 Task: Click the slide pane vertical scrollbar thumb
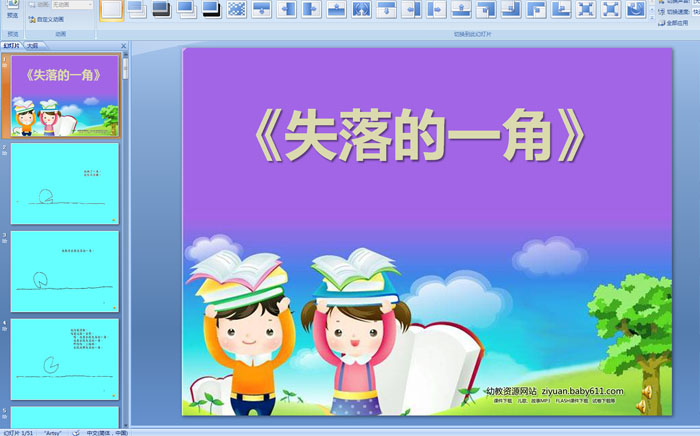click(125, 68)
